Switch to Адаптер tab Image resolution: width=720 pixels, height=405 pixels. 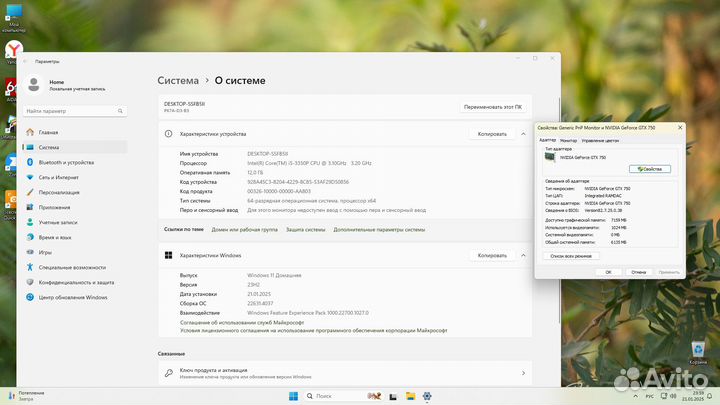click(x=547, y=140)
